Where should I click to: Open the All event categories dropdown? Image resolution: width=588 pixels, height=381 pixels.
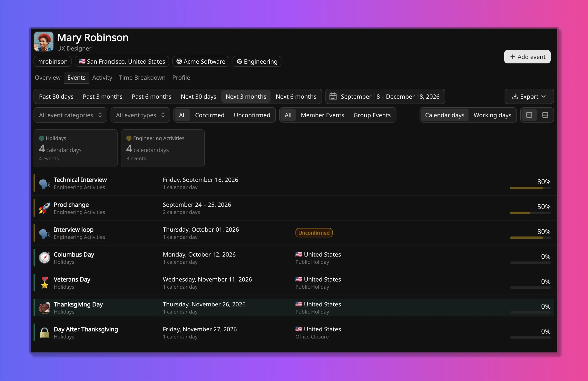pos(70,115)
